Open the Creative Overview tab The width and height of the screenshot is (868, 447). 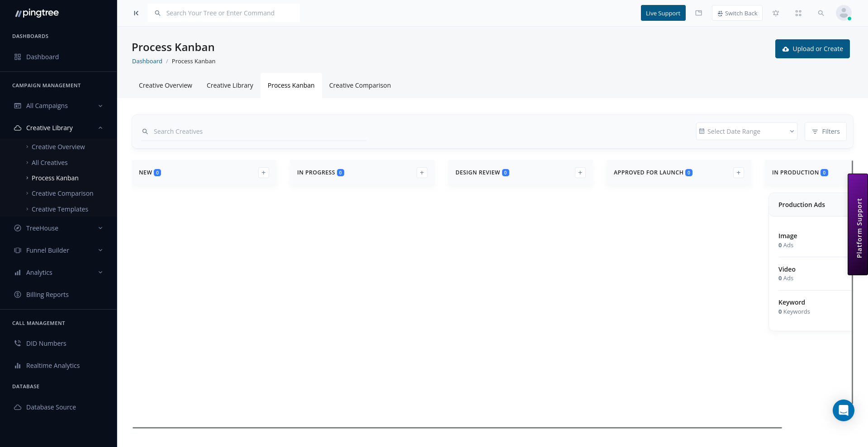coord(165,85)
